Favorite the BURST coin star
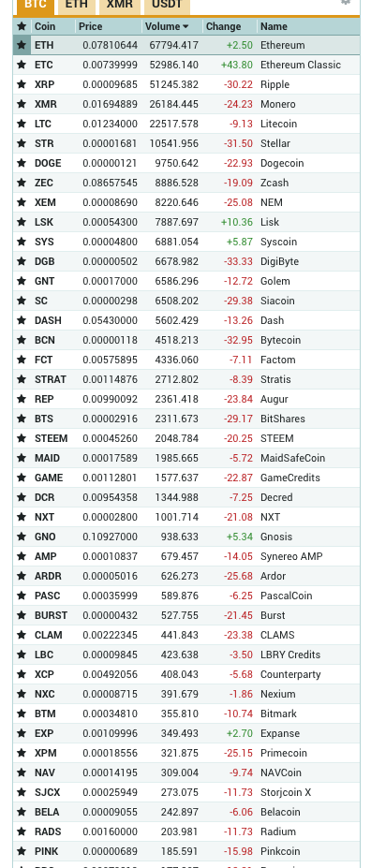The width and height of the screenshot is (371, 868). 22,615
